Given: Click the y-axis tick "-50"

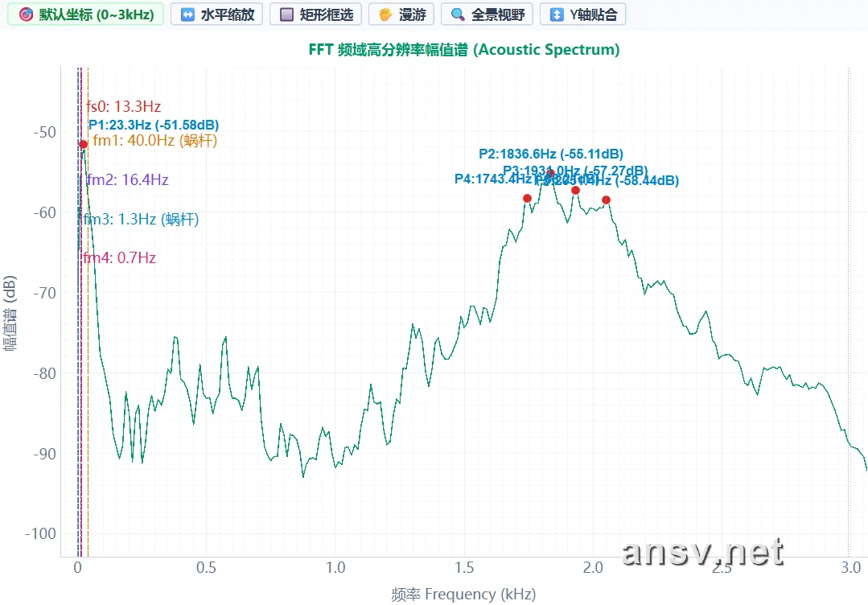Looking at the screenshot, I should (x=45, y=132).
